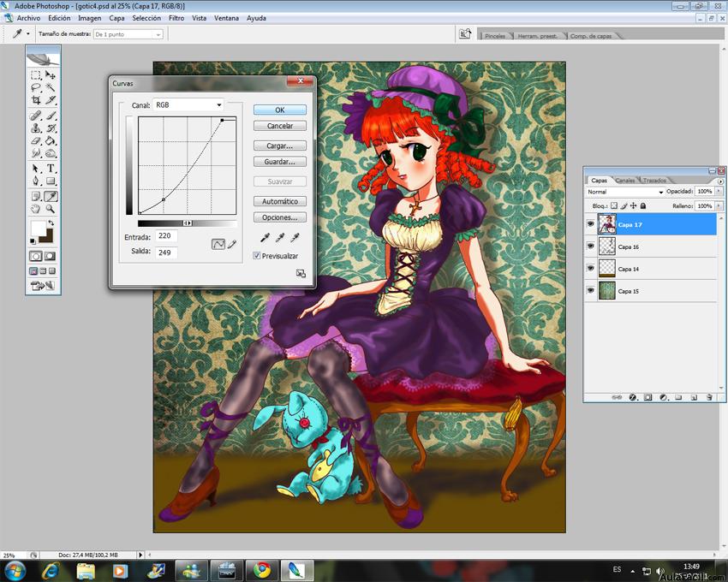
Task: Click OK in Curvas dialog
Action: click(x=280, y=110)
